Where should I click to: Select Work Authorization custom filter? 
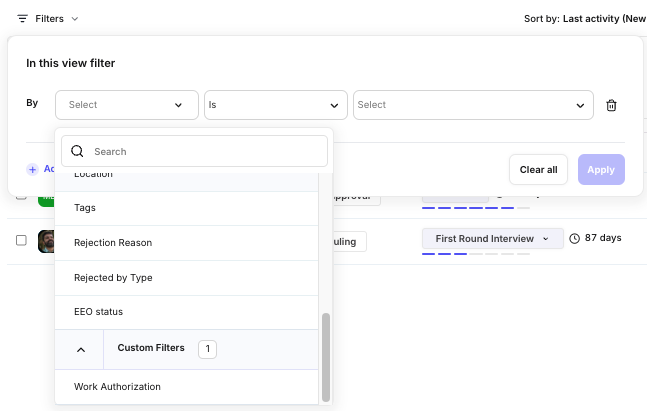117,387
